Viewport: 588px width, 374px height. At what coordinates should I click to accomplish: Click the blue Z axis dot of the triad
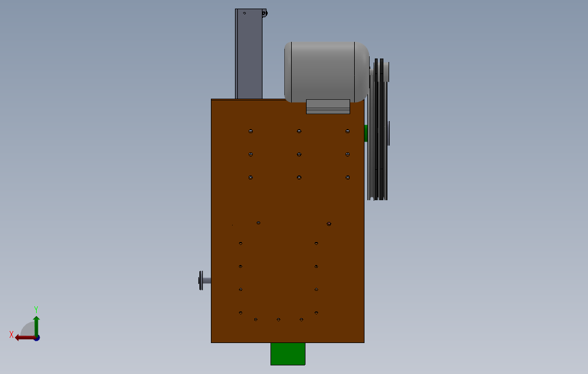[x=37, y=338]
